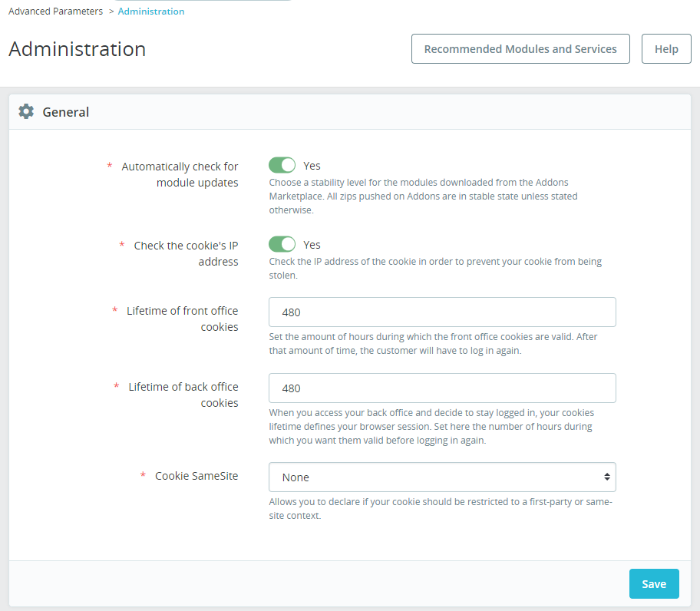
Task: Disable automatic module update checking toggle
Action: [282, 166]
